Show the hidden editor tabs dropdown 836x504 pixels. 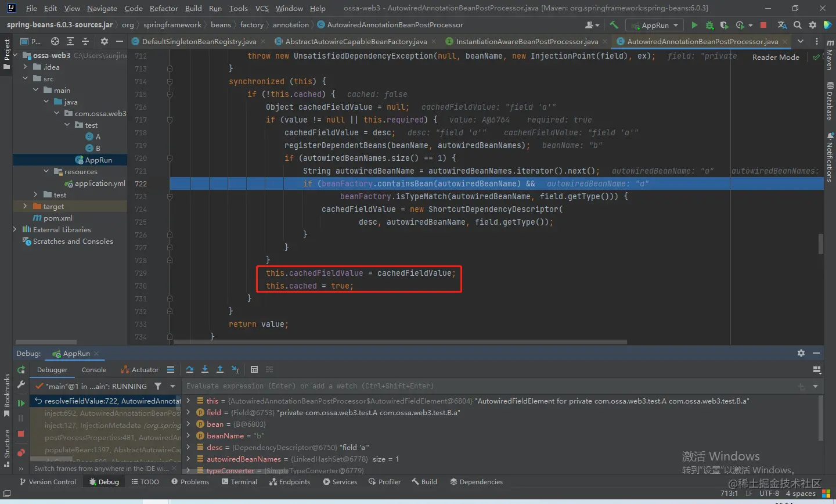tap(801, 41)
